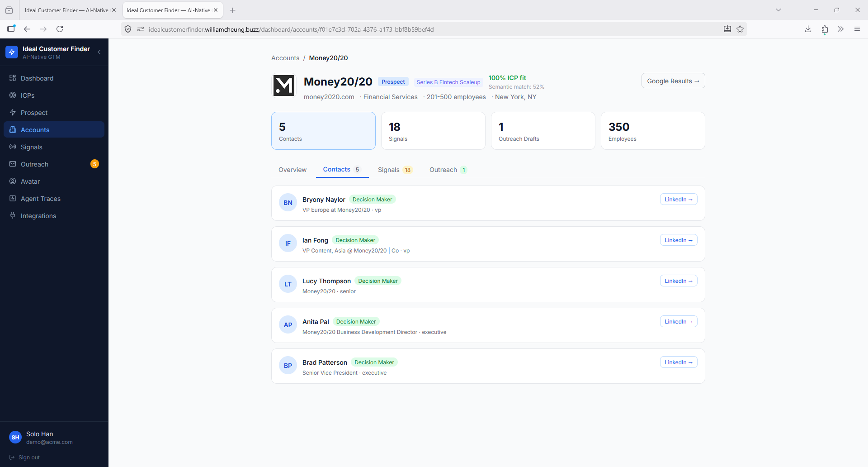868x467 pixels.
Task: Click the Prospect lightning icon in sidebar
Action: 13,113
